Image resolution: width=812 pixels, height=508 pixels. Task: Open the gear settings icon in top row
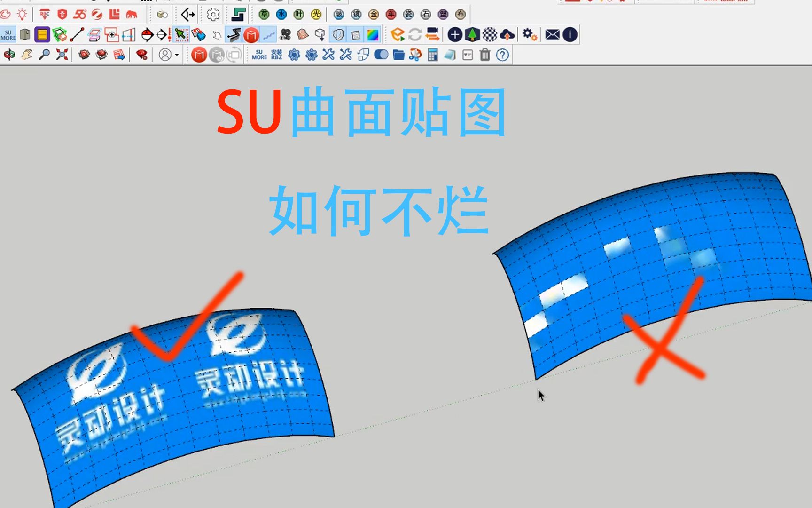pos(213,15)
